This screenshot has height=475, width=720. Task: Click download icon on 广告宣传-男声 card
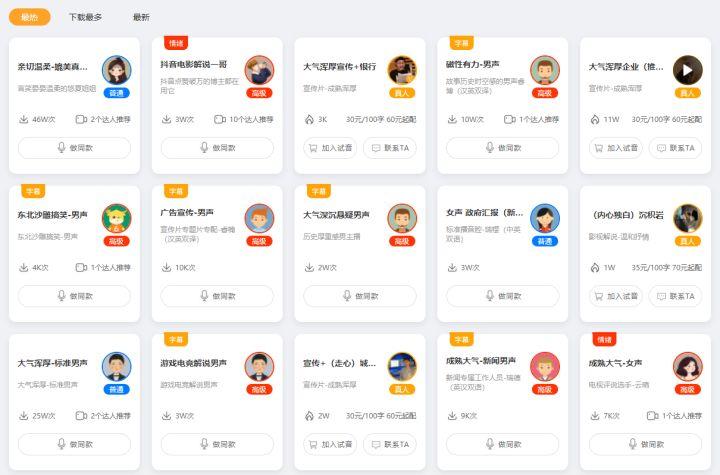coord(166,267)
